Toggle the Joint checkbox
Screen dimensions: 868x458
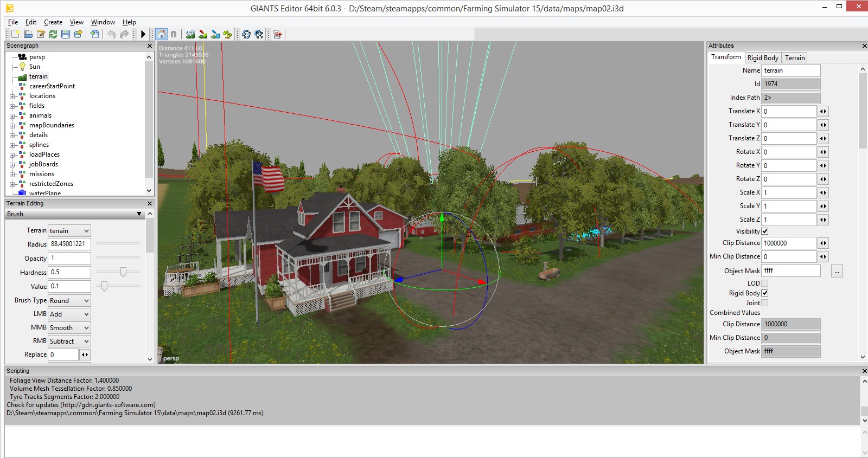click(x=764, y=303)
